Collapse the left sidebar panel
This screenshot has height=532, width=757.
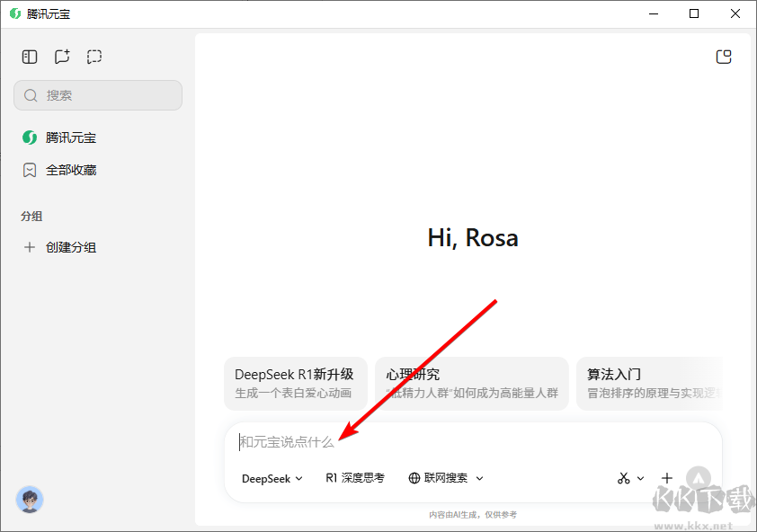[x=29, y=56]
